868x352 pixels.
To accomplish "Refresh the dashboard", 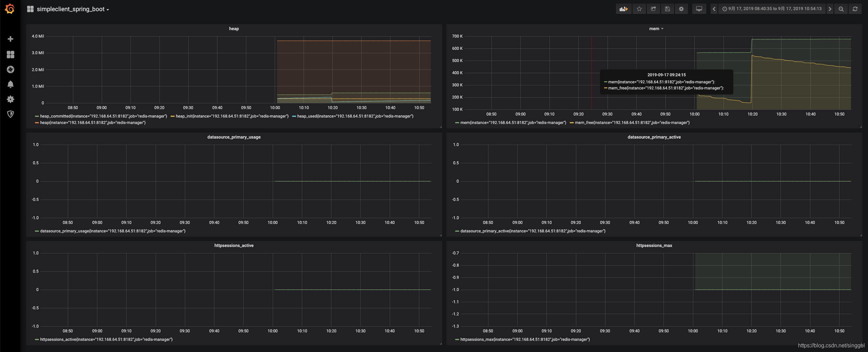I will [855, 9].
